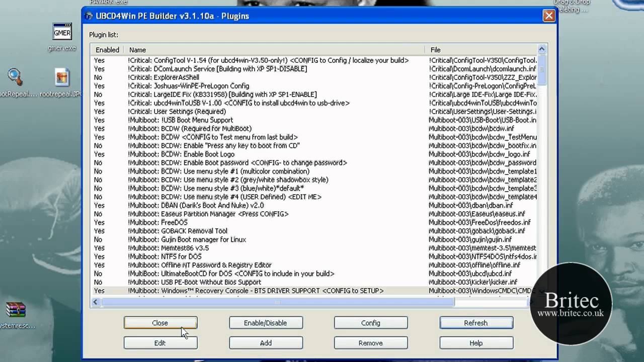Select the LargeIDE Fix (KB331958) row
Viewport: 644px width, 362px height.
[314, 95]
